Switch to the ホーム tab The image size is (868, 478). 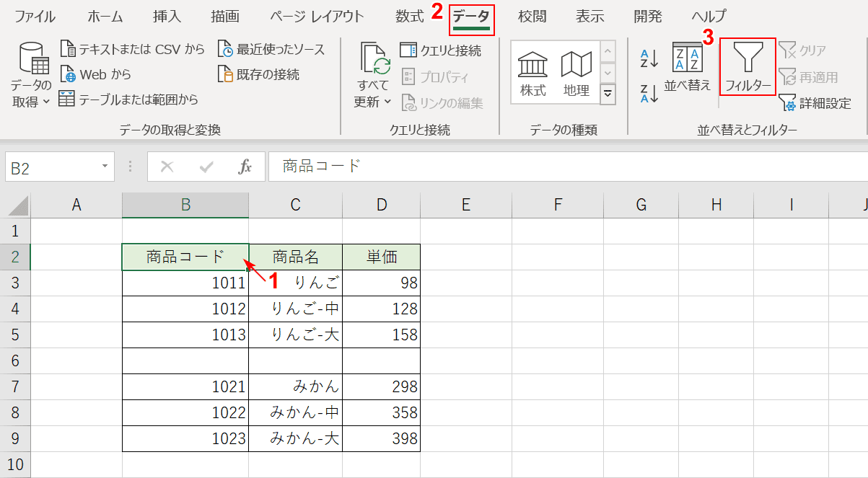point(105,17)
